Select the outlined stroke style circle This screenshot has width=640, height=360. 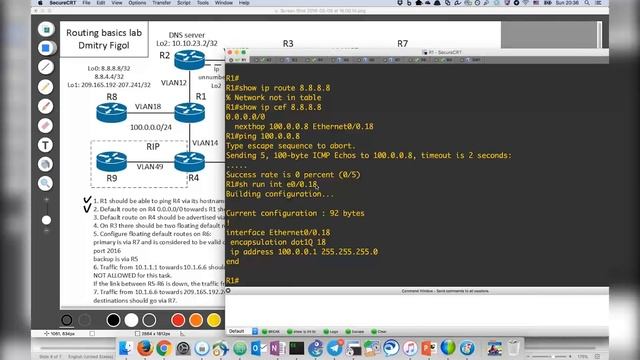[x=67, y=320]
